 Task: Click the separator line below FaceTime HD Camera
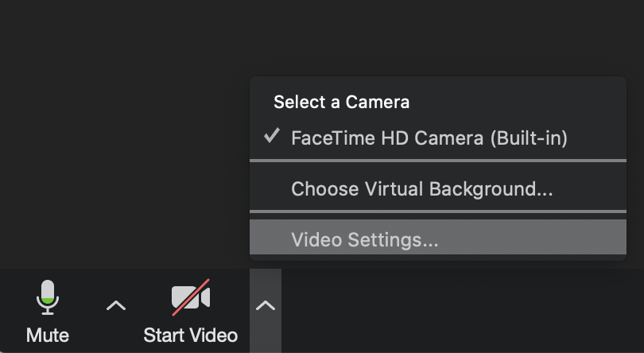click(438, 161)
